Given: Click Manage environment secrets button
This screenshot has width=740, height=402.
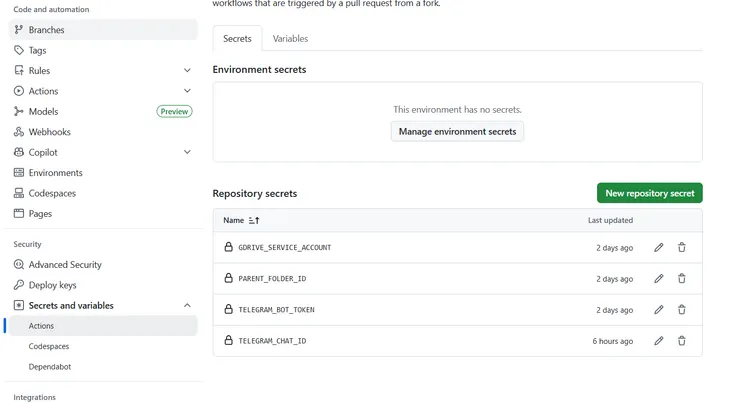Looking at the screenshot, I should click(x=457, y=131).
